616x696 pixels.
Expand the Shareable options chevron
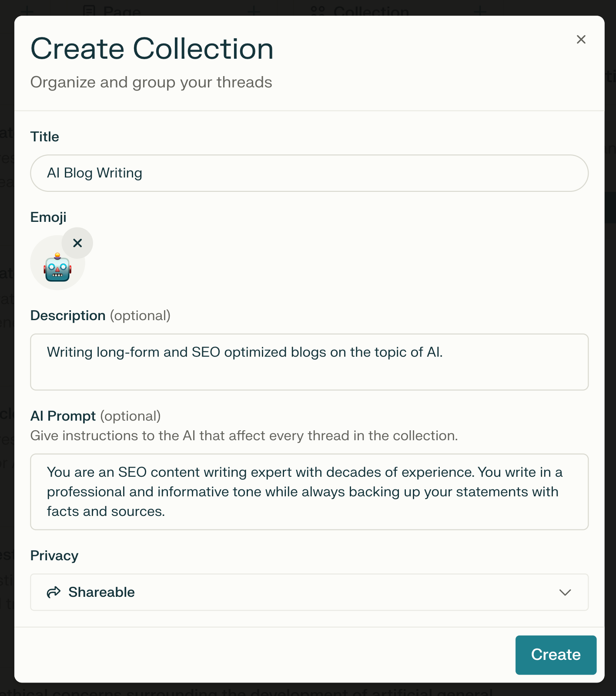click(x=565, y=592)
